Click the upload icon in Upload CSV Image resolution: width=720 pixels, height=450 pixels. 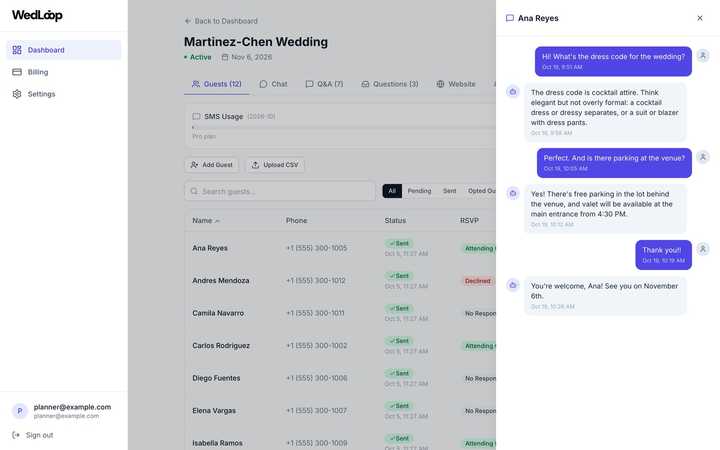(x=255, y=165)
